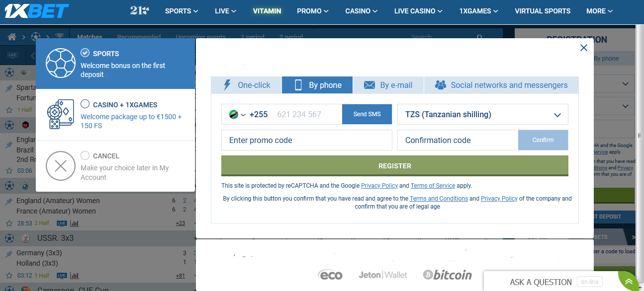Image resolution: width=644 pixels, height=291 pixels.
Task: Close the registration popup with the X
Action: point(584,48)
